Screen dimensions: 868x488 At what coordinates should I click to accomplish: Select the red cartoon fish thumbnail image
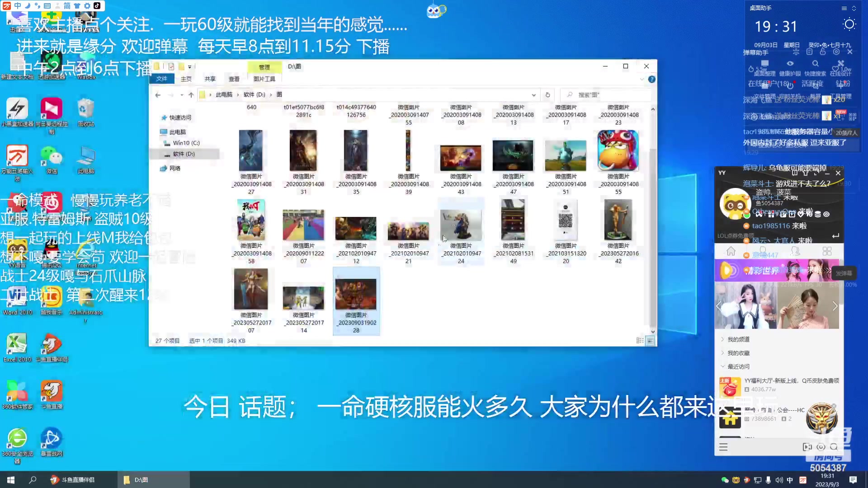[x=618, y=151]
